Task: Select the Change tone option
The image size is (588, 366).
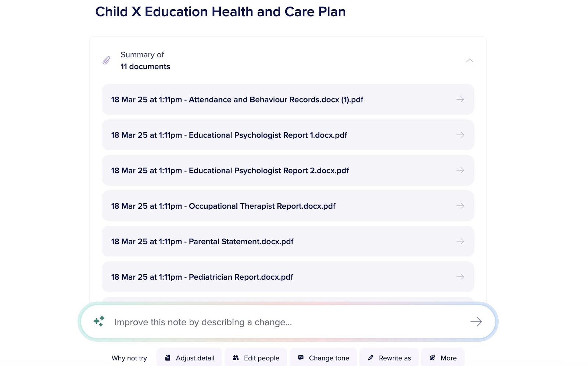Action: point(323,358)
